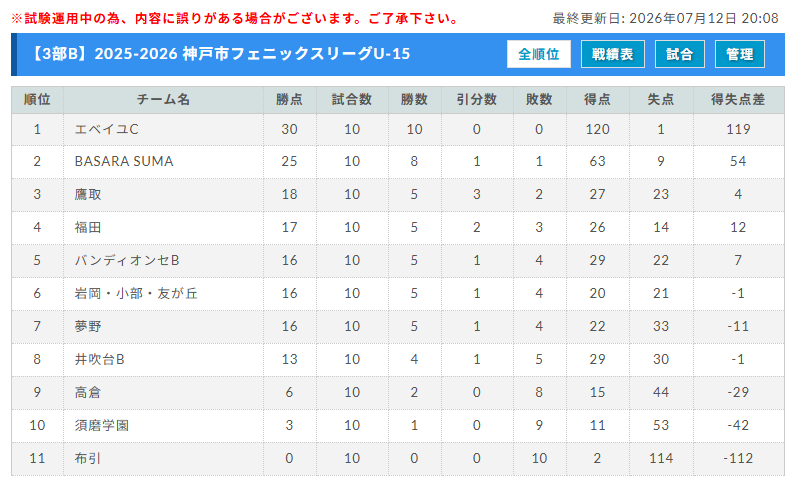Open the 試合 tab

click(680, 54)
